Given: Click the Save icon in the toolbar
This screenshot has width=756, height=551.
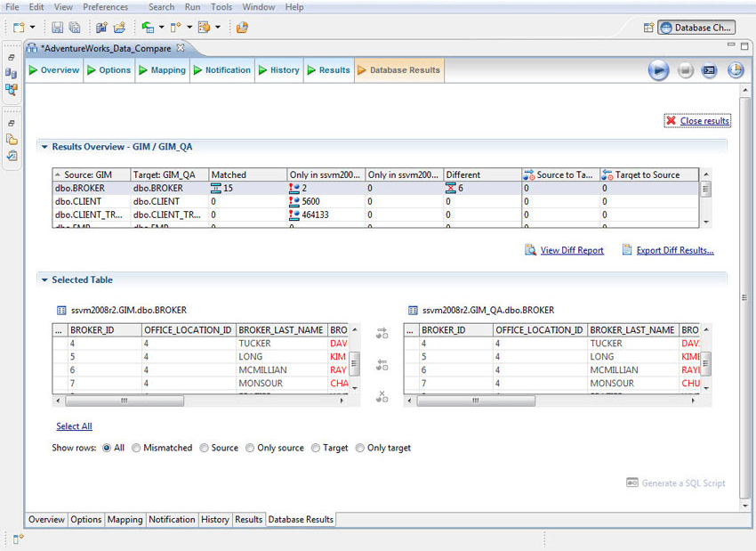Looking at the screenshot, I should pos(58,28).
